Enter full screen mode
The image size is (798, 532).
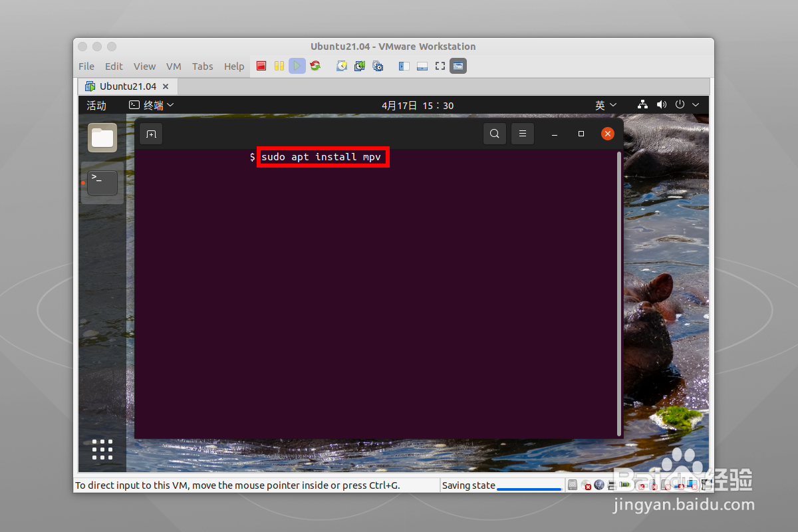coord(440,66)
